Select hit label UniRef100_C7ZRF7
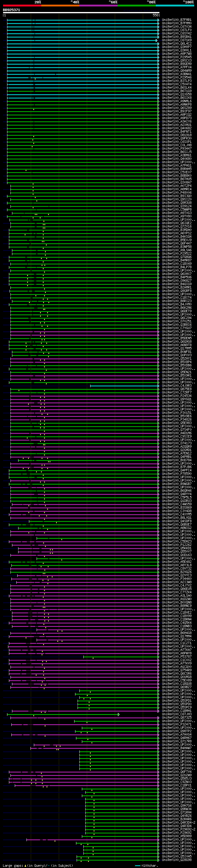This screenshot has width=197, height=868. [176, 393]
